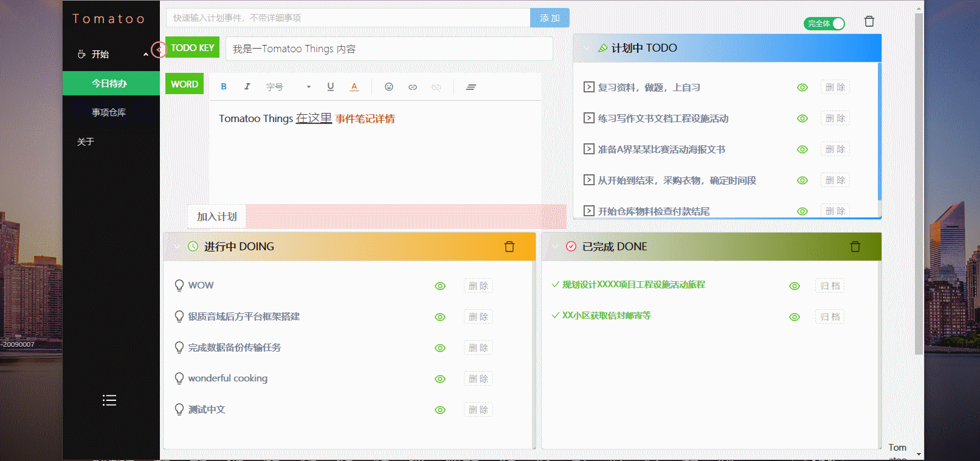The image size is (980, 461).
Task: Open the list menu icon at sidebar bottom
Action: [x=109, y=400]
